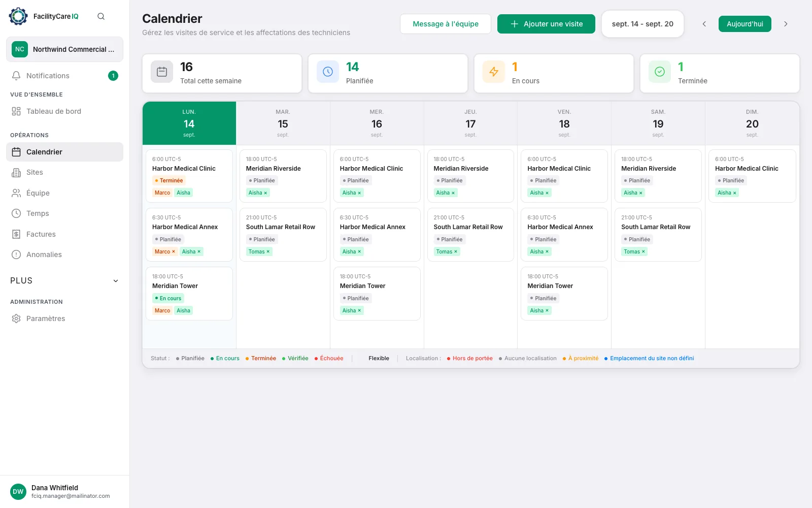Image resolution: width=812 pixels, height=508 pixels.
Task: Select Sites in the sidebar
Action: coord(64,172)
